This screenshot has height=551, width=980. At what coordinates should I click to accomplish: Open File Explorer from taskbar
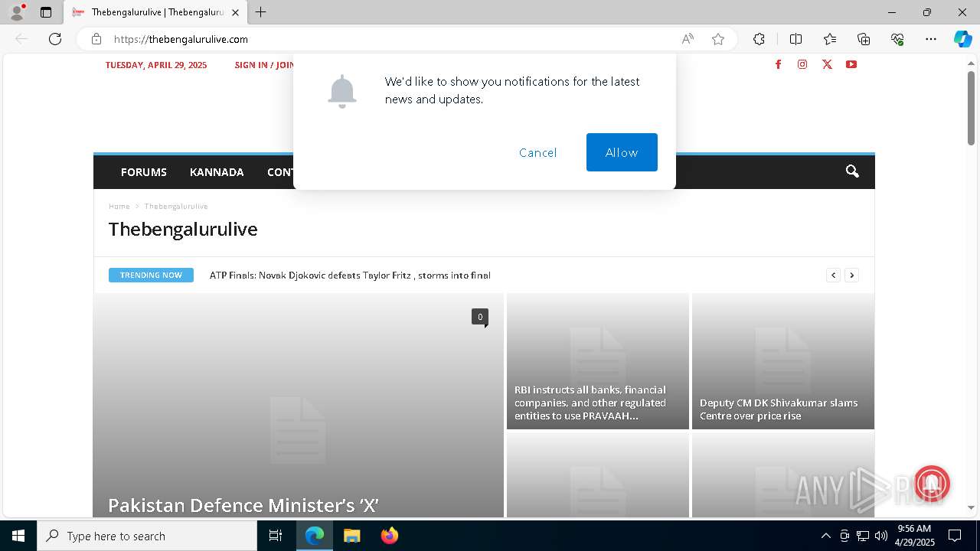(x=351, y=536)
